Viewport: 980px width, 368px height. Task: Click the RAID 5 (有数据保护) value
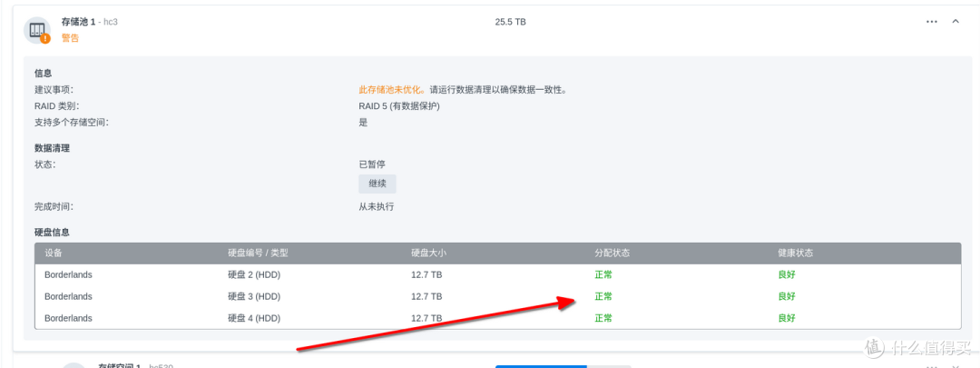pyautogui.click(x=399, y=106)
